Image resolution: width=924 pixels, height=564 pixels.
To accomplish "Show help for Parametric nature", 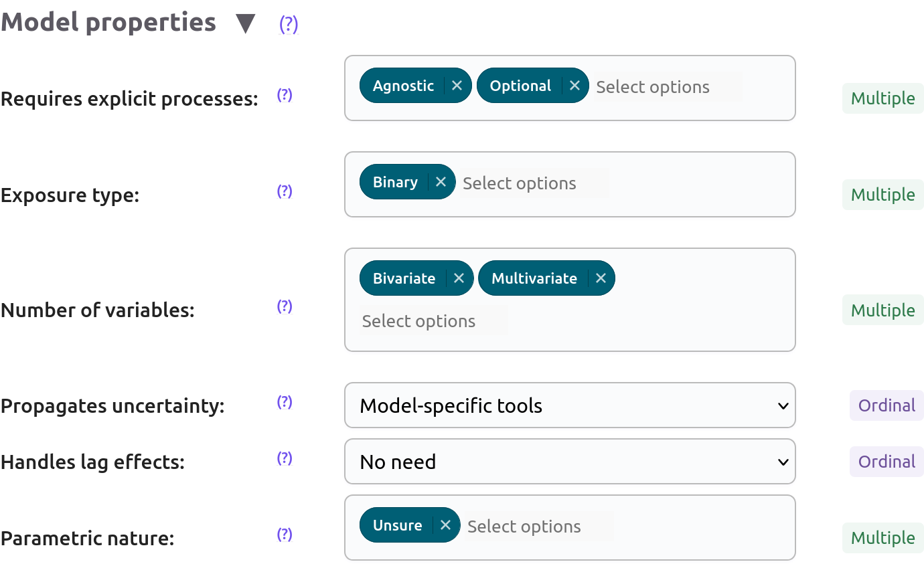I will click(x=285, y=535).
